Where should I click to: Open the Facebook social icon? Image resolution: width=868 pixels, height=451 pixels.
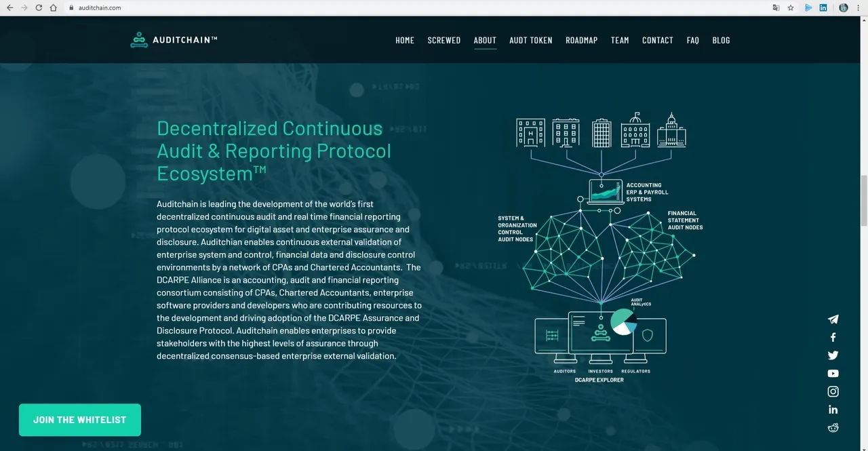833,337
